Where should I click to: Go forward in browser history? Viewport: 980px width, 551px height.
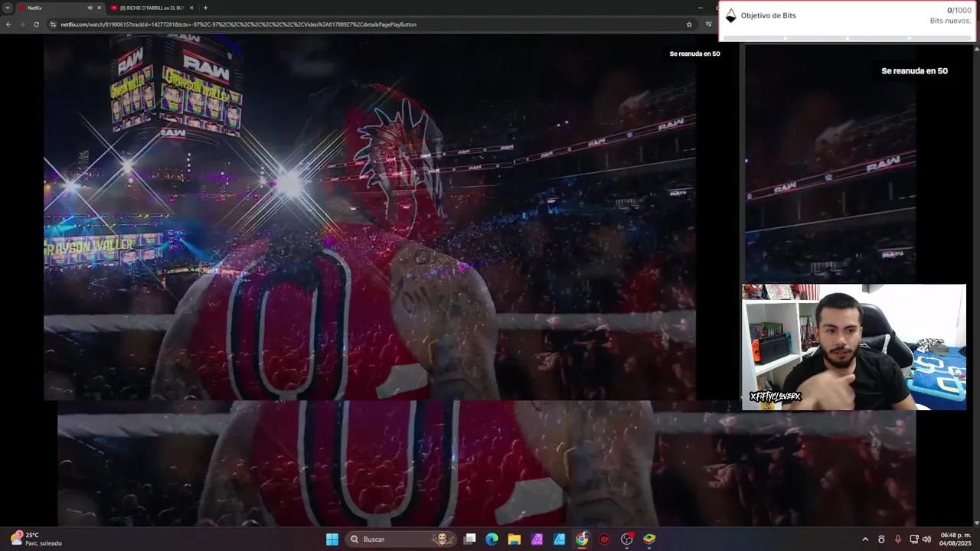[x=22, y=24]
